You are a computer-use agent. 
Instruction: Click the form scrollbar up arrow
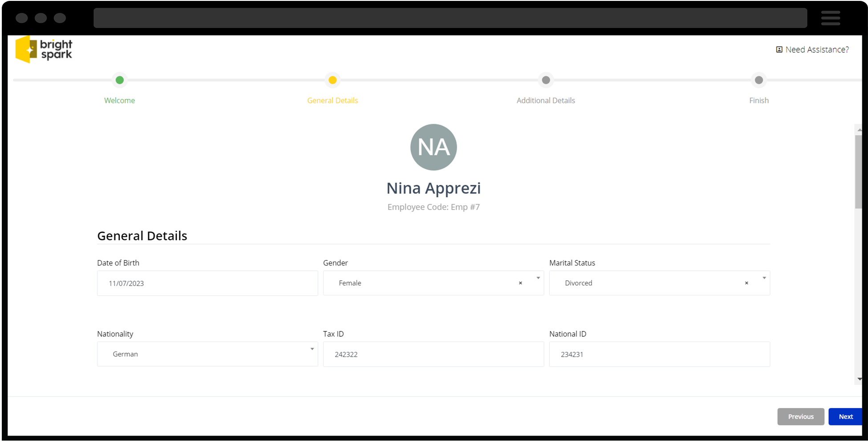pos(859,130)
